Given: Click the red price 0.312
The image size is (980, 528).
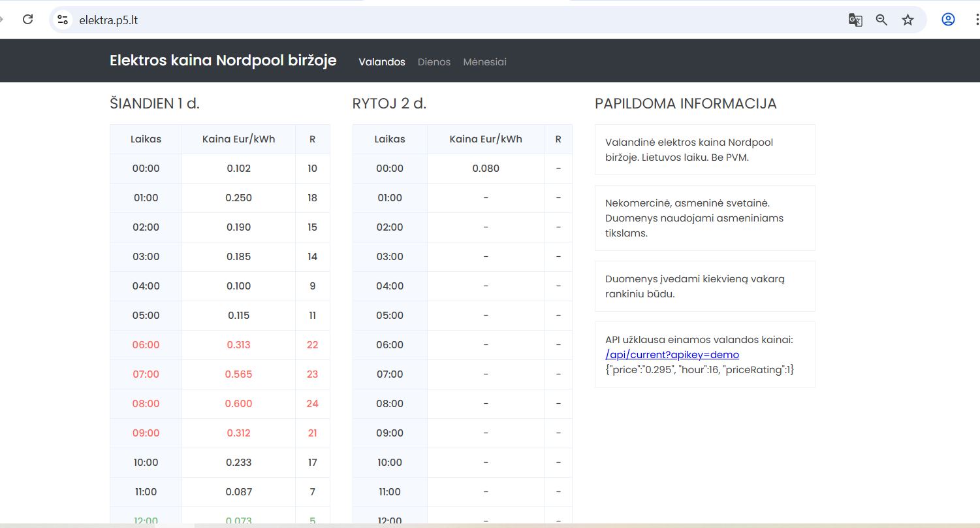Looking at the screenshot, I should [x=238, y=433].
